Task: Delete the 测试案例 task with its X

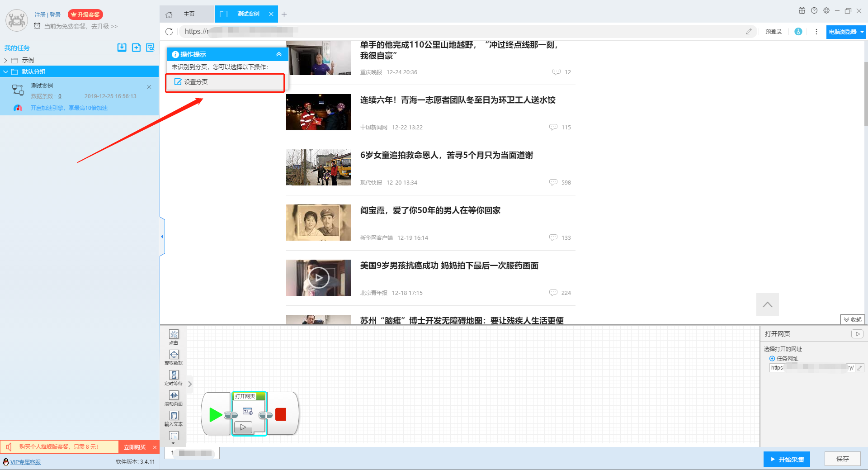Action: pos(149,86)
